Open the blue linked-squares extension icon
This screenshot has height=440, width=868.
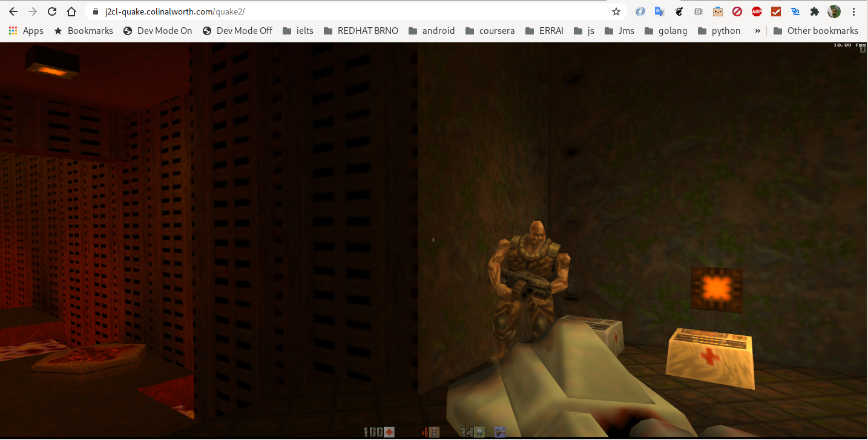[x=795, y=11]
